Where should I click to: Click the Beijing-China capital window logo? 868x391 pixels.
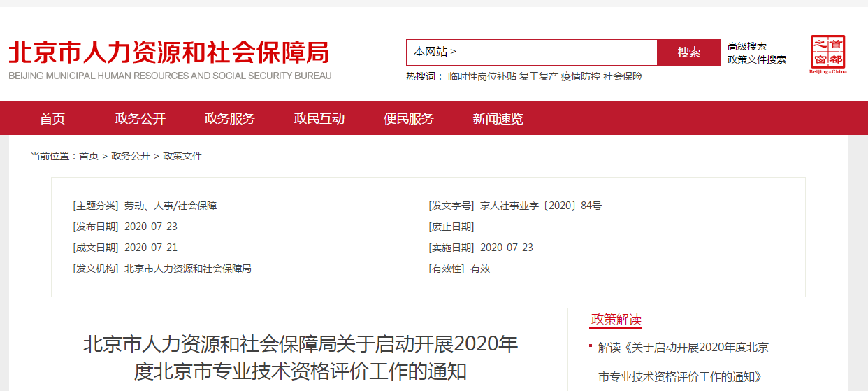pos(827,54)
